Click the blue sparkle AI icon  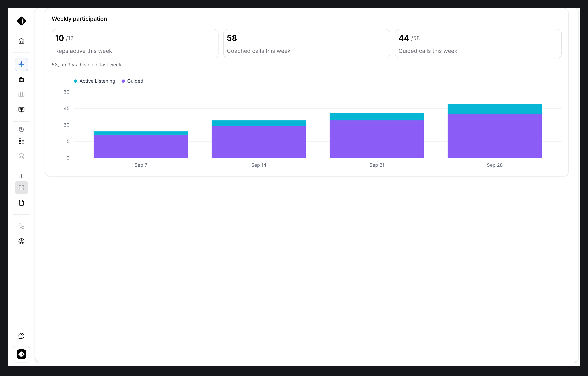21,64
